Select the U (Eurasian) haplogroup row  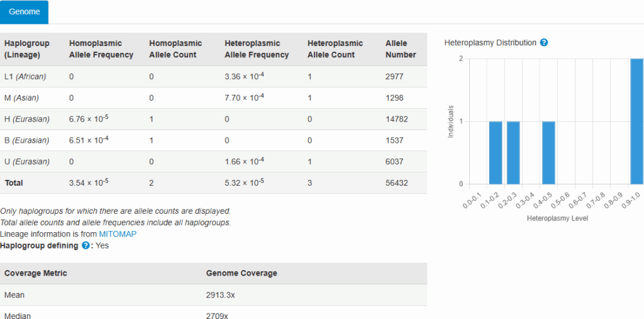(27, 162)
